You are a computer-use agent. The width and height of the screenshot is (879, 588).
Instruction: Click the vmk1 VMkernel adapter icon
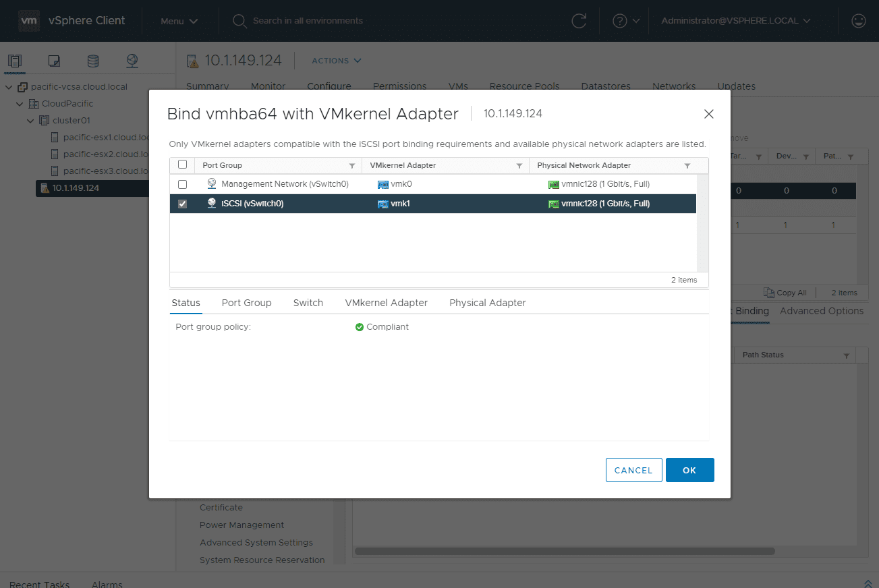coord(383,204)
